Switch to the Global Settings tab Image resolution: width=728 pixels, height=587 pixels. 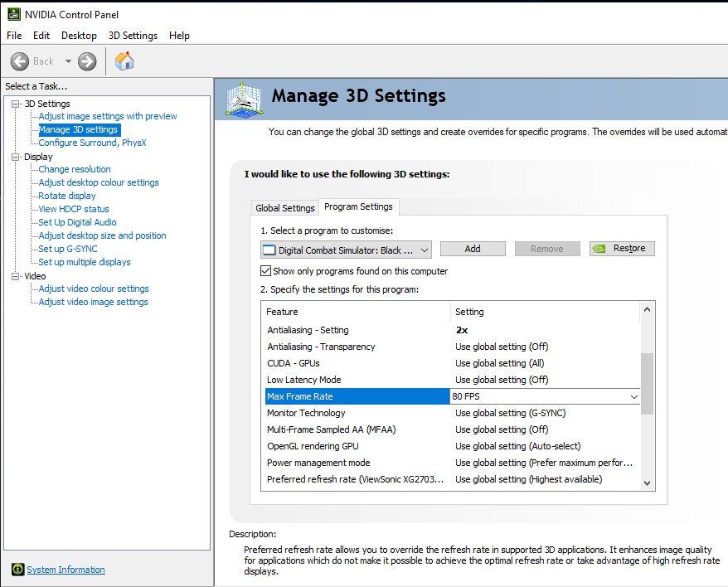point(285,208)
